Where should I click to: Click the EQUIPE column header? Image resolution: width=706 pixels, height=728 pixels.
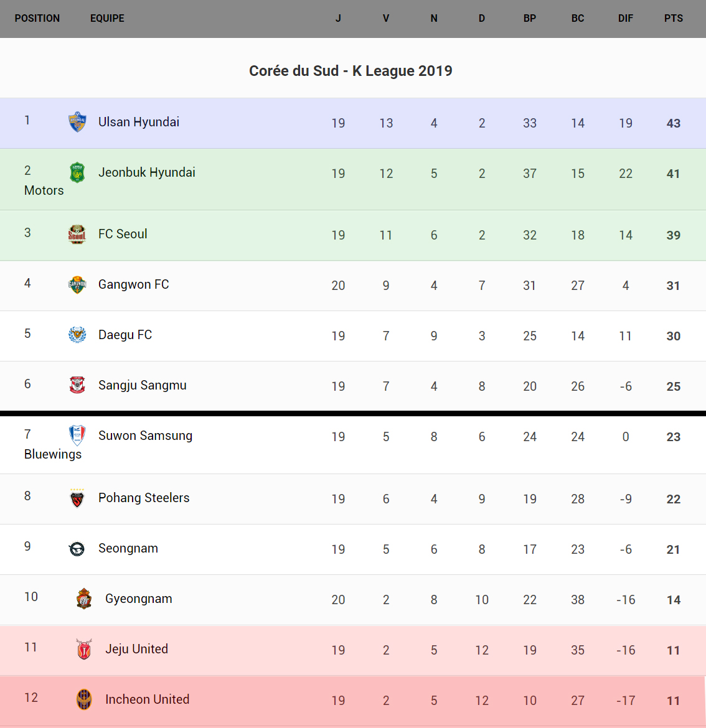tap(107, 19)
